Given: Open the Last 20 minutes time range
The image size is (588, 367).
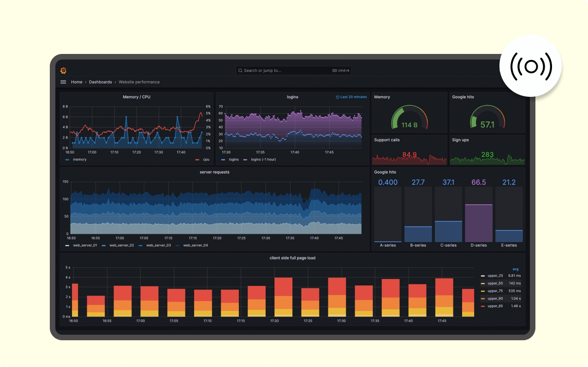Looking at the screenshot, I should [351, 97].
